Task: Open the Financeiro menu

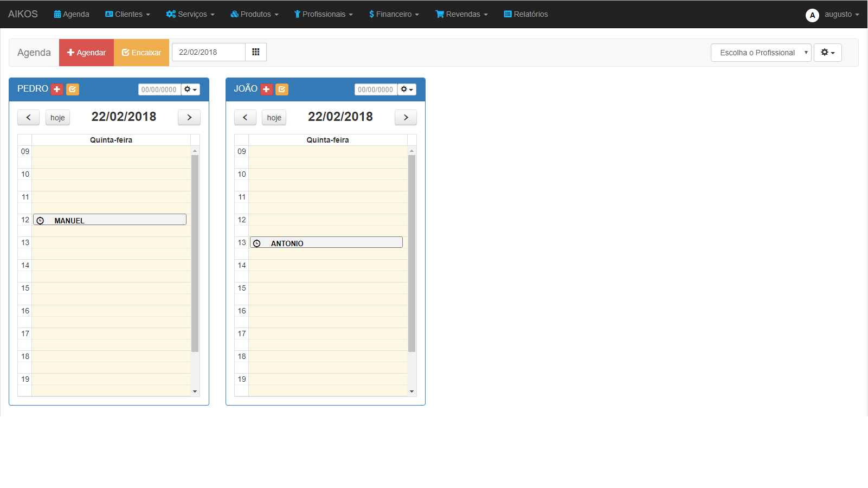Action: click(394, 14)
